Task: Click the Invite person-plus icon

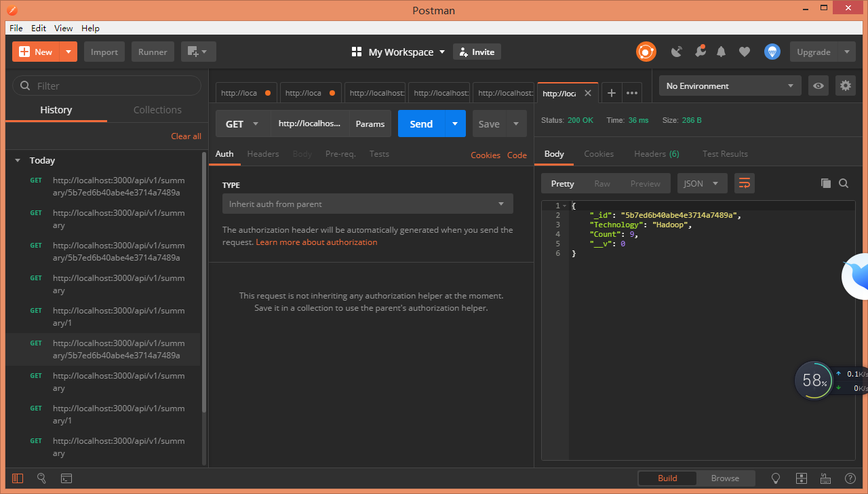Action: coord(463,52)
